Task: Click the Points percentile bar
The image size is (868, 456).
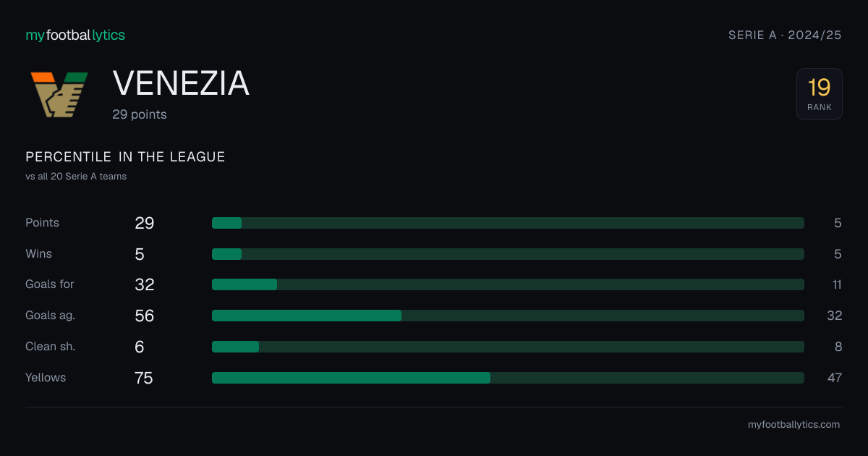Action: pos(508,223)
